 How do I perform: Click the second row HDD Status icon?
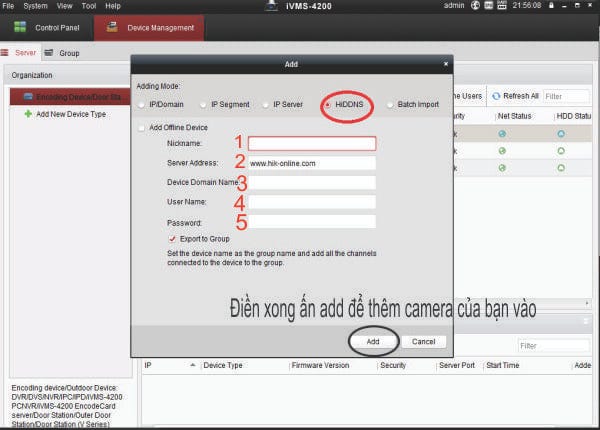(561, 151)
